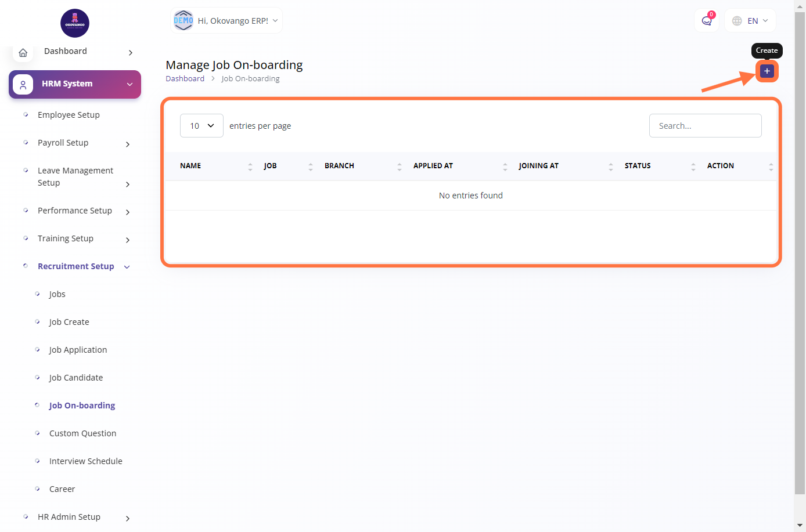This screenshot has height=532, width=806.
Task: Click the HRM System user icon
Action: click(x=23, y=85)
